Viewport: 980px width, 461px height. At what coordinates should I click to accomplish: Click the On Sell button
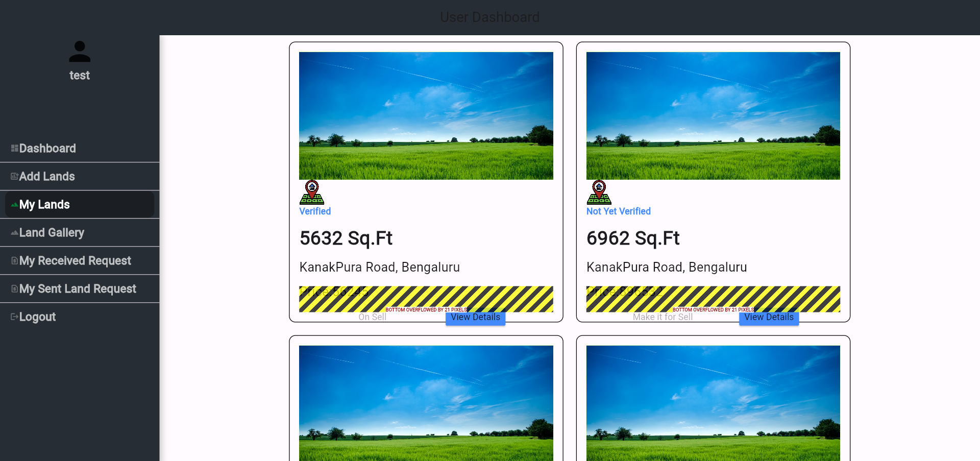coord(372,317)
